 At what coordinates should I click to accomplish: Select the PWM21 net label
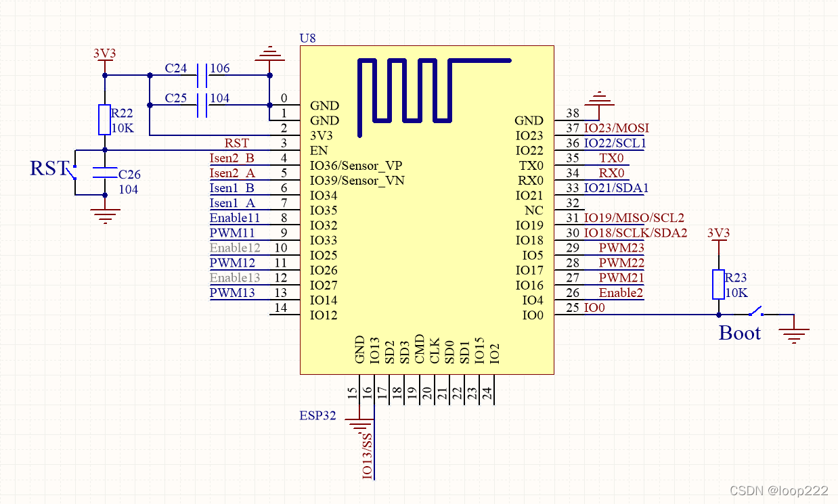tap(621, 277)
